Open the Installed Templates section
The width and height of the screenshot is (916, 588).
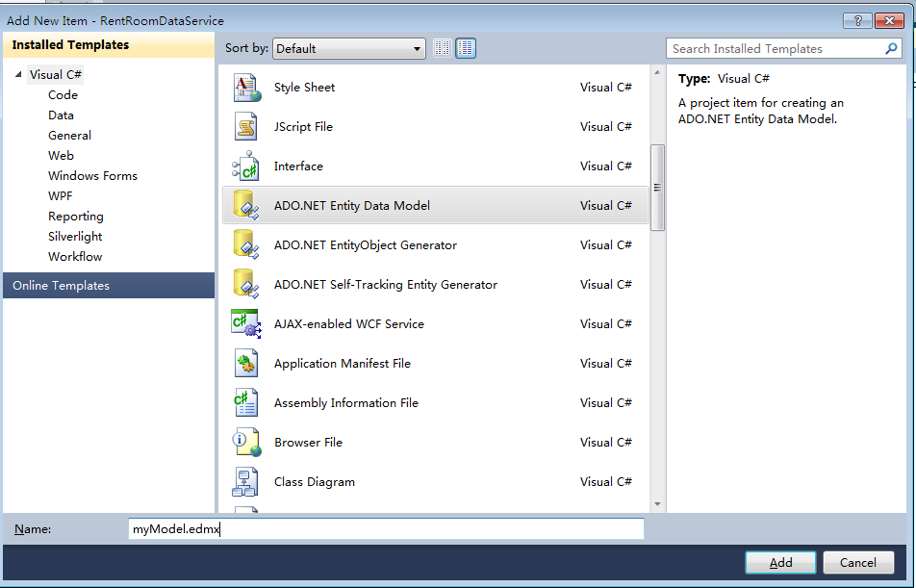click(x=109, y=45)
